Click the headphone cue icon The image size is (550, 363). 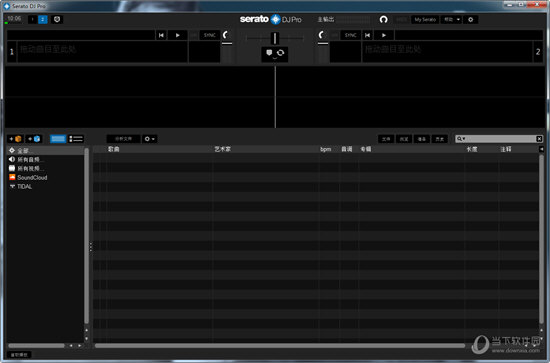(x=383, y=20)
